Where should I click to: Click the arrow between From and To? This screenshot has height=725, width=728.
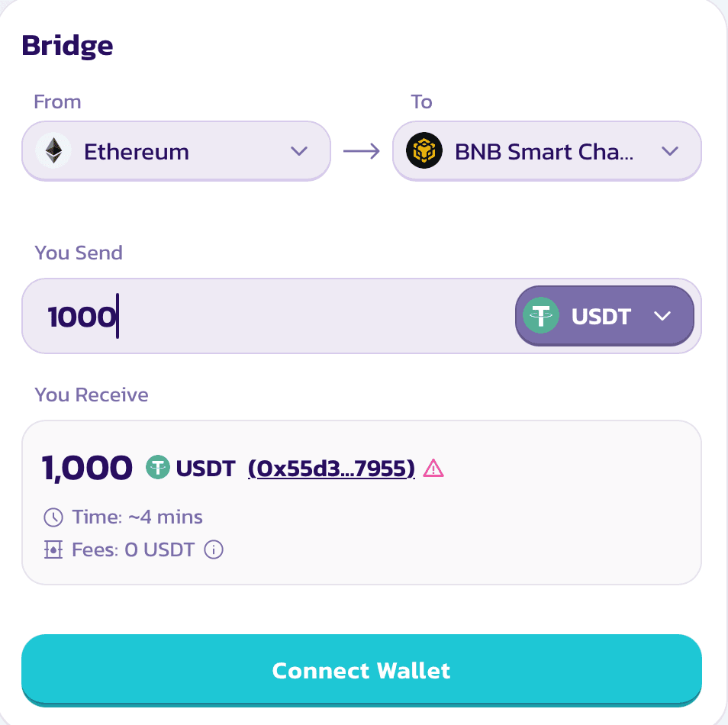click(361, 151)
